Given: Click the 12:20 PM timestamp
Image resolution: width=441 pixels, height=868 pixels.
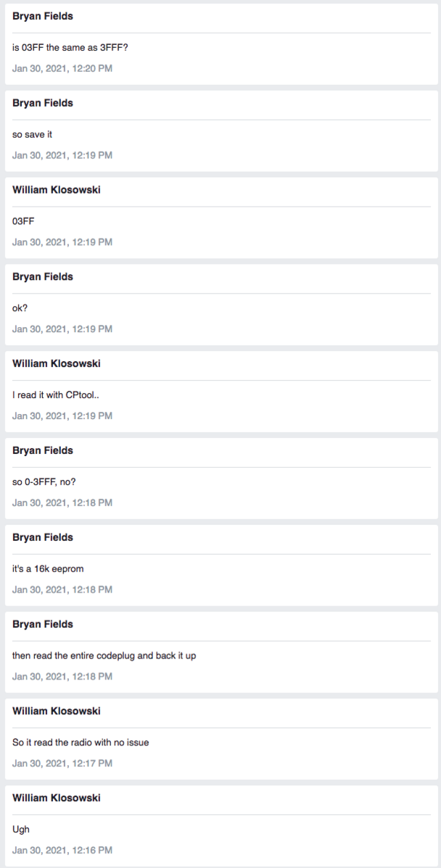Looking at the screenshot, I should click(x=62, y=68).
